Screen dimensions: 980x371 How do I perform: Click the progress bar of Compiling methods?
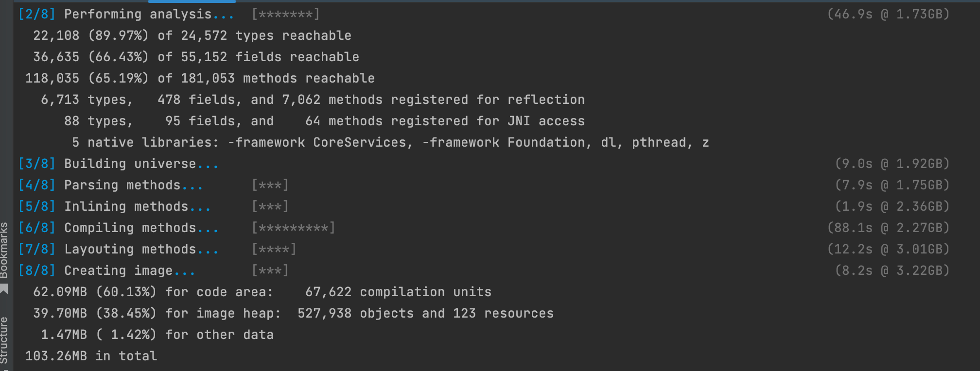(293, 227)
